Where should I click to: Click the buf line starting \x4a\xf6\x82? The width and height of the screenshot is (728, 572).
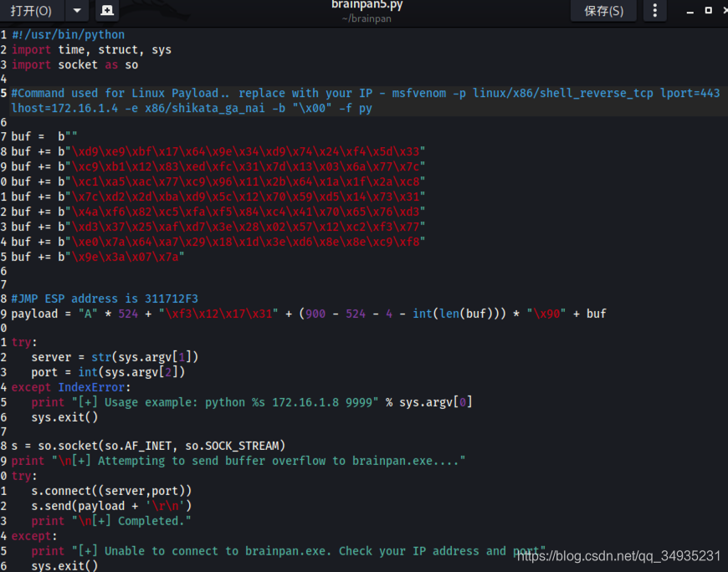[218, 212]
